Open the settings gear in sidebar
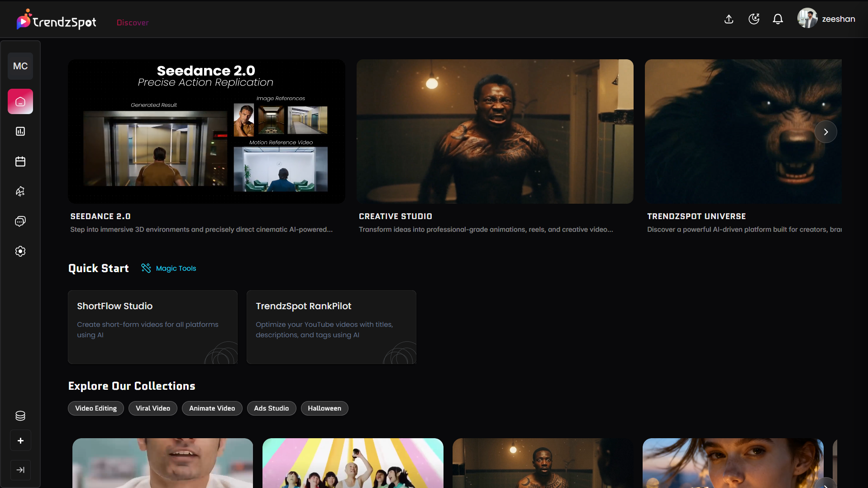 (20, 251)
